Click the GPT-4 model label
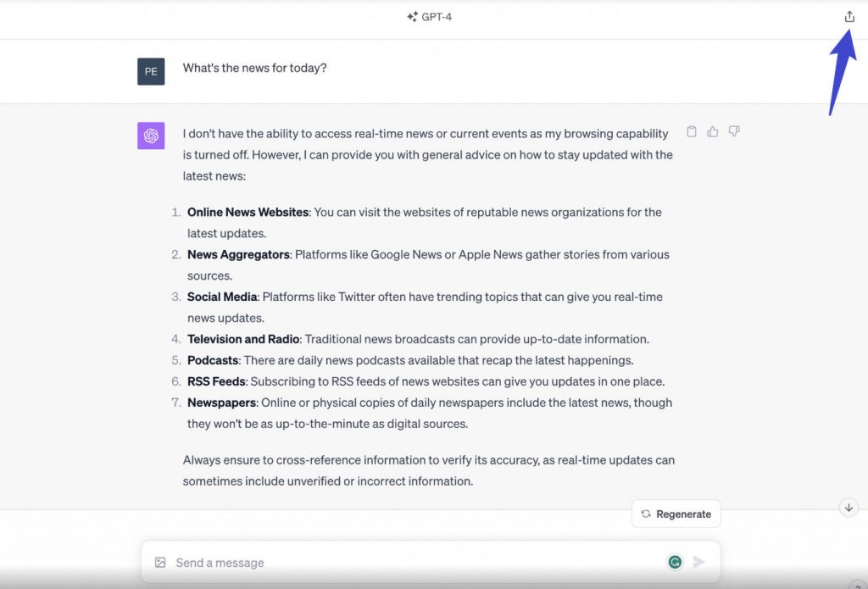Image resolution: width=868 pixels, height=589 pixels. (x=430, y=17)
